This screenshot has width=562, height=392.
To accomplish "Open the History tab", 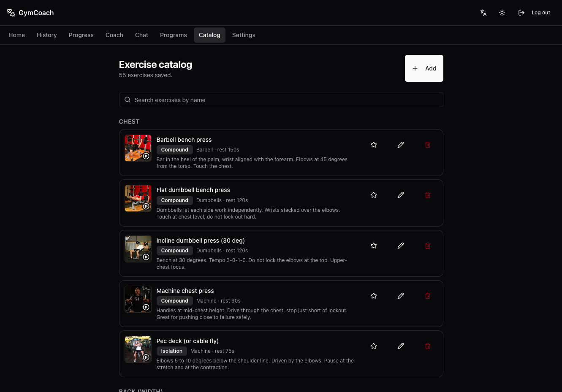I will pos(47,35).
